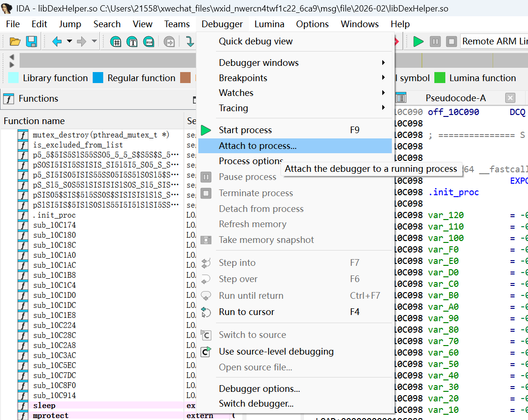Open the Windows menu
This screenshot has width=528, height=420.
[x=359, y=24]
